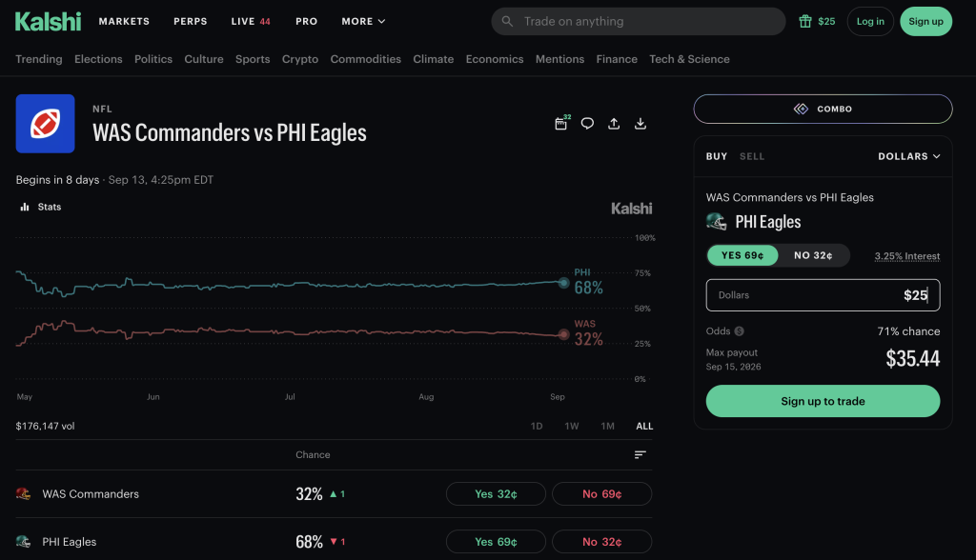Click the PHI Eagles helmet in list

(x=24, y=541)
